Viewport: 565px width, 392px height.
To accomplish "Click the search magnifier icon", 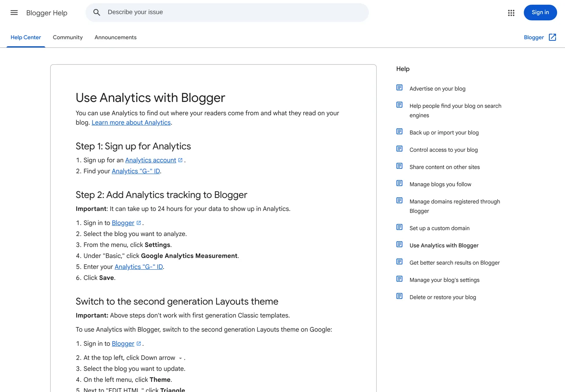I will (97, 13).
